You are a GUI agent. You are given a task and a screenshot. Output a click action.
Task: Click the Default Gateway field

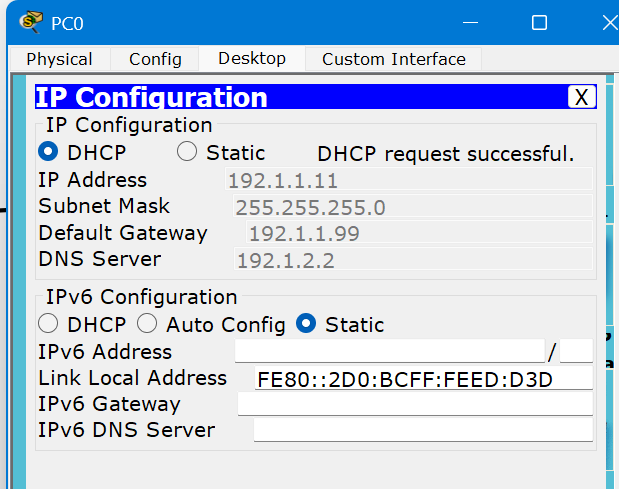(418, 234)
